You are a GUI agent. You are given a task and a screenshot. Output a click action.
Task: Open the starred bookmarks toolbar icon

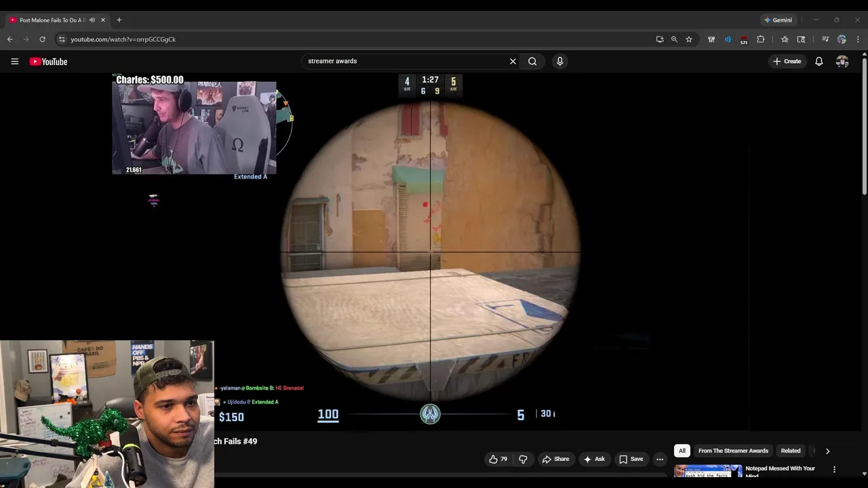785,39
